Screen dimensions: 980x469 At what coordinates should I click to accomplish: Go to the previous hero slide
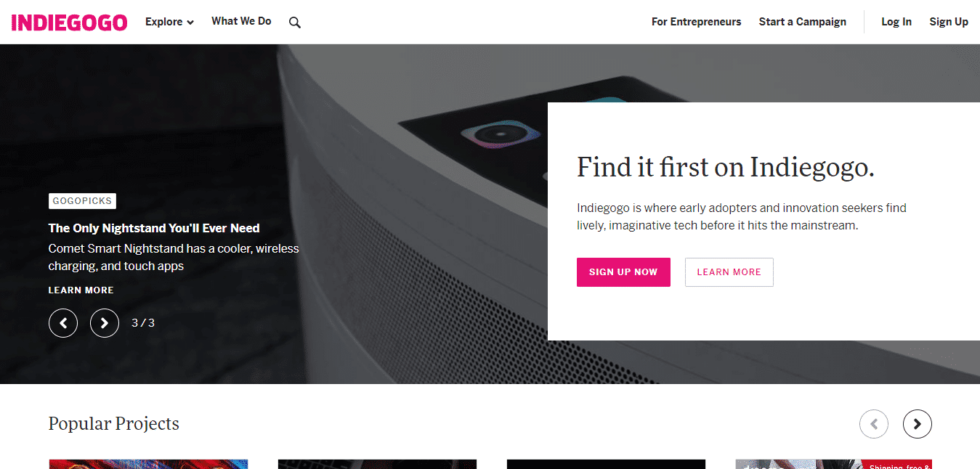pyautogui.click(x=63, y=323)
